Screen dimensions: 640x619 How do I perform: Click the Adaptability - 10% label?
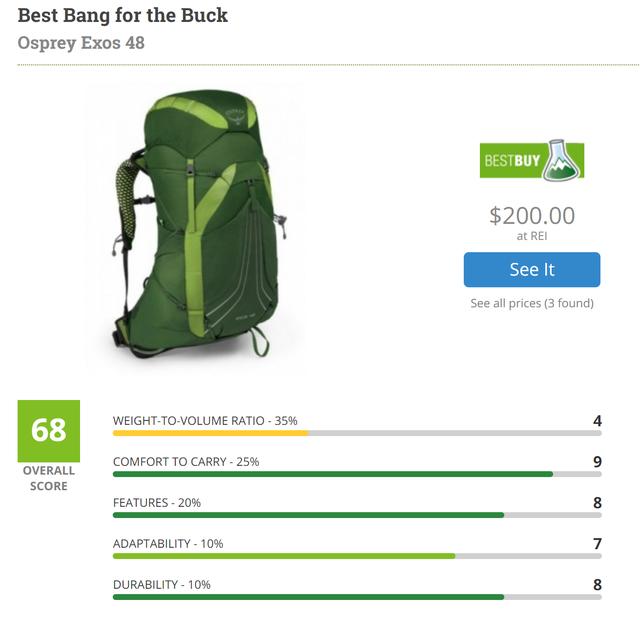168,544
